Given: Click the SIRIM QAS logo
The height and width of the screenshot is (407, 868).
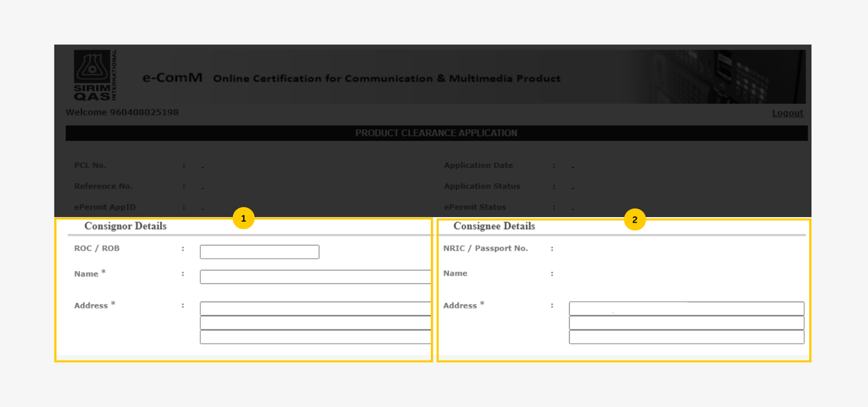Looking at the screenshot, I should [x=94, y=74].
